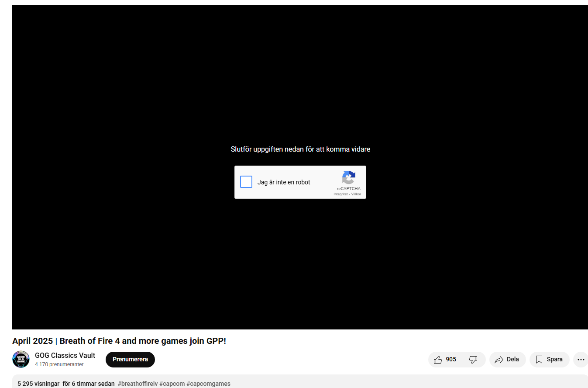Click the #capcom hashtag
The image size is (588, 388).
[172, 384]
